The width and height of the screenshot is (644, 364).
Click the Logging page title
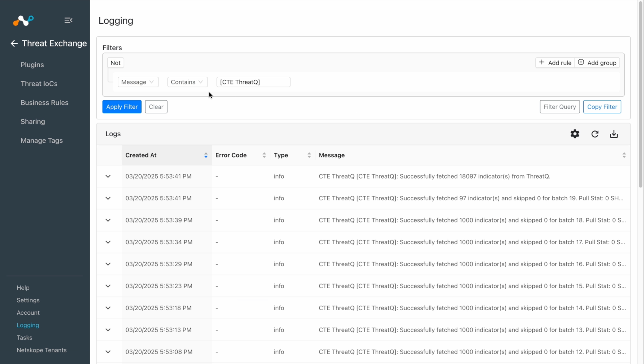[116, 21]
